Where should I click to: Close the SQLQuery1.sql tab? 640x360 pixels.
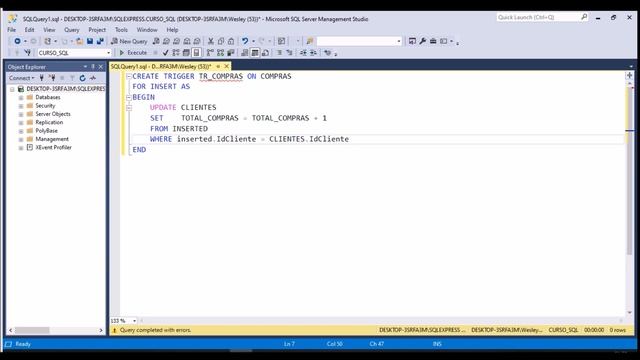(227, 66)
